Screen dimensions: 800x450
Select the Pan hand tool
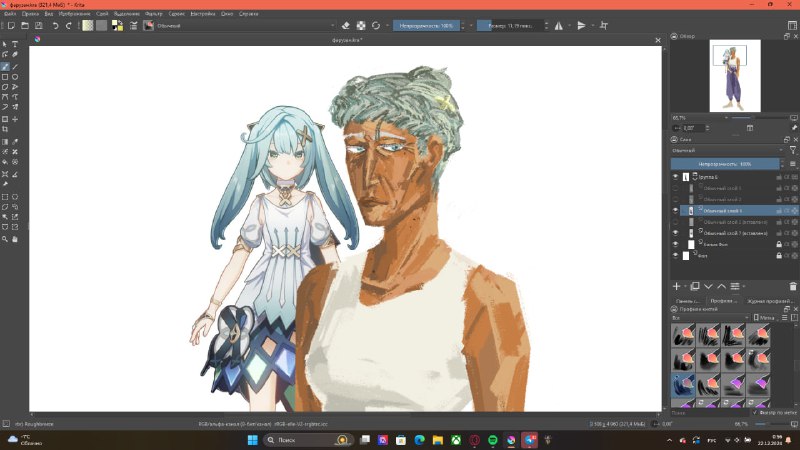point(15,239)
